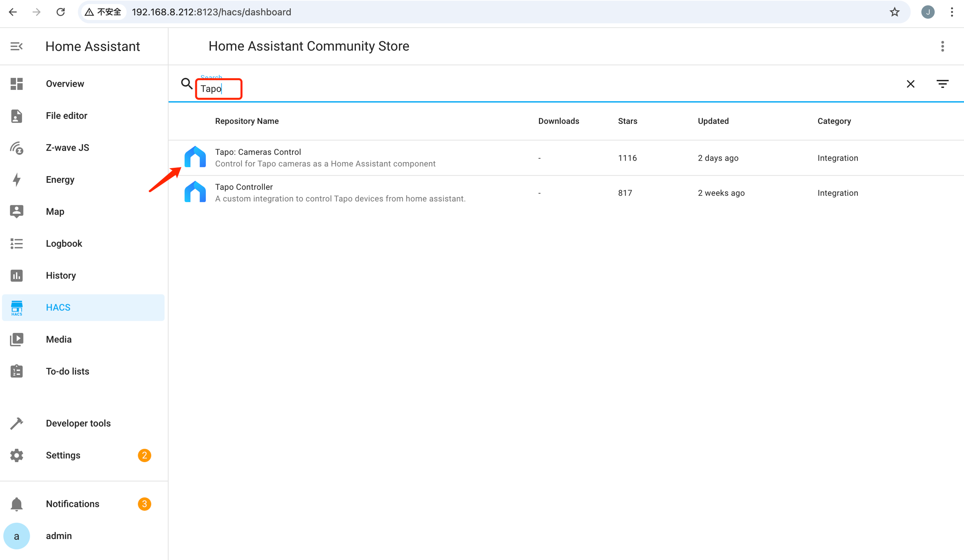Sort the list by the Updated column
The height and width of the screenshot is (560, 964).
click(713, 121)
